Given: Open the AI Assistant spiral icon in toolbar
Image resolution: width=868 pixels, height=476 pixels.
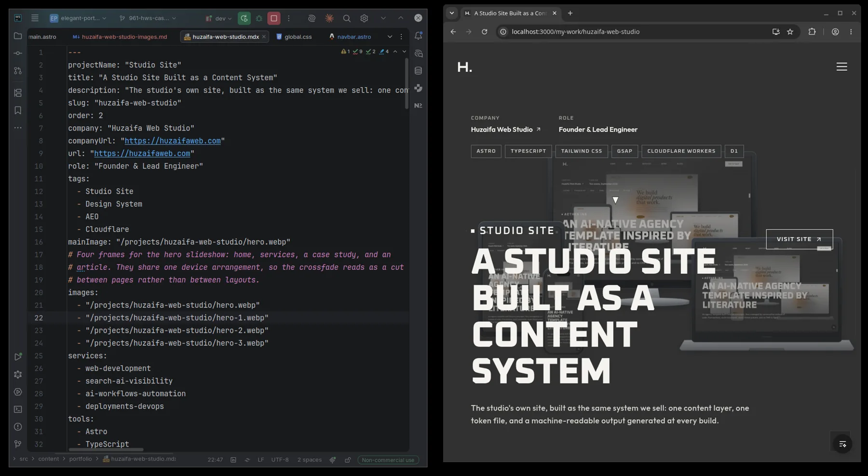Looking at the screenshot, I should 312,18.
